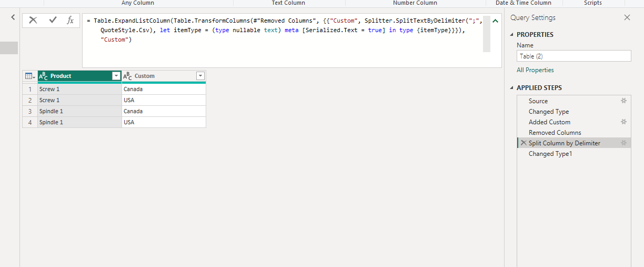Cancel formula edit with X icon
This screenshot has height=267, width=644.
pos(33,20)
